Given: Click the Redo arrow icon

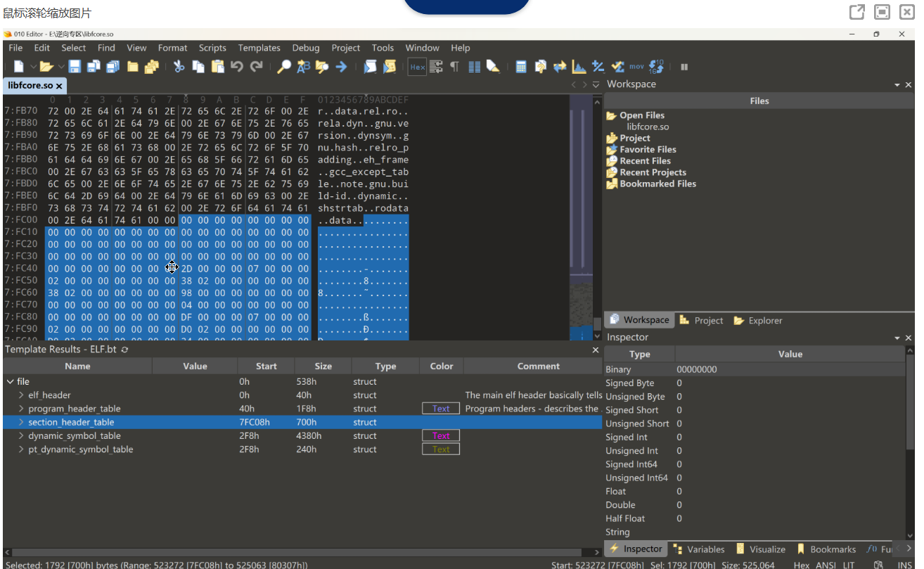Looking at the screenshot, I should coord(257,67).
